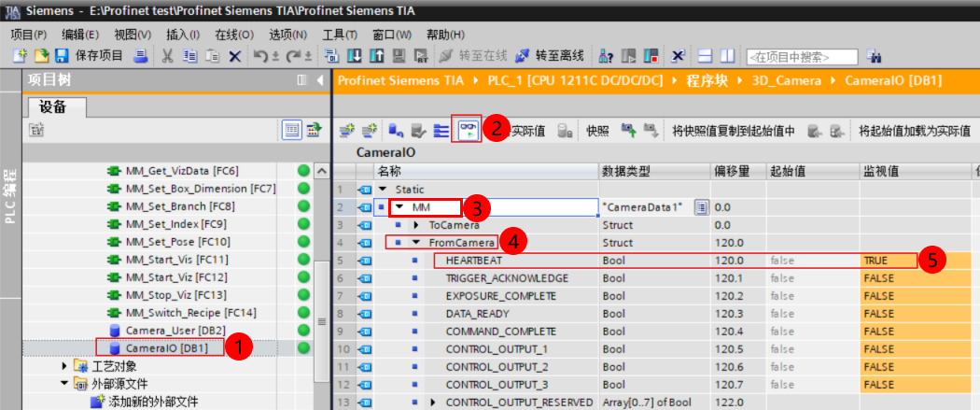Click the stop CPU icon
Viewport: 980px width, 410px height.
651,56
